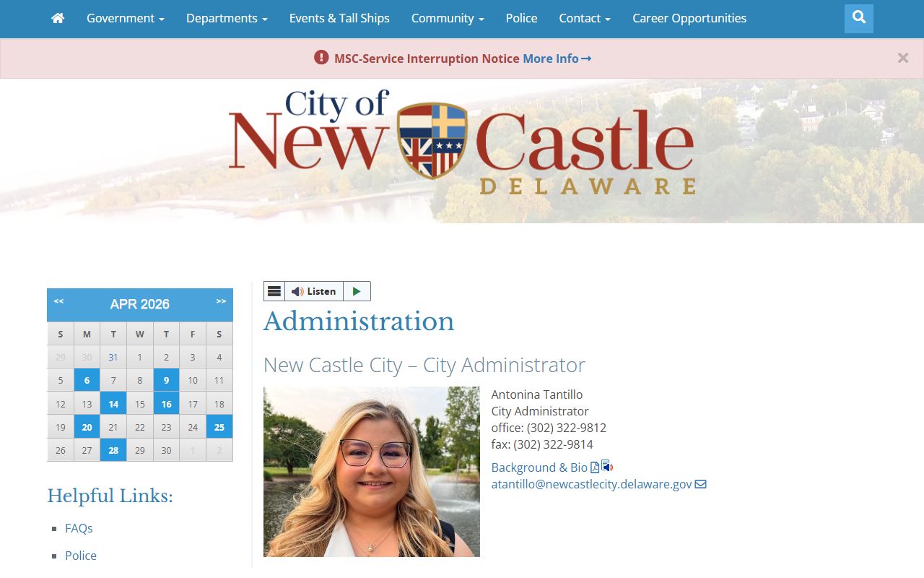Select April 14 on calendar

point(113,404)
